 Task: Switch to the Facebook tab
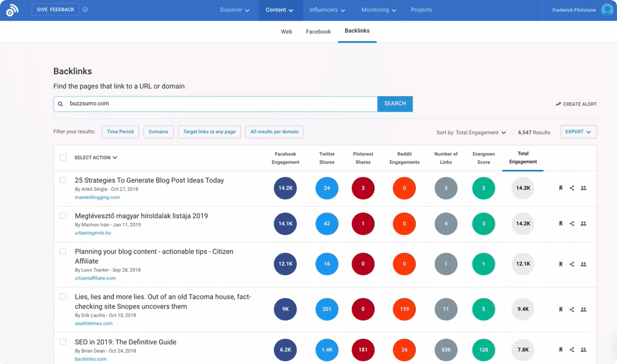click(x=318, y=32)
